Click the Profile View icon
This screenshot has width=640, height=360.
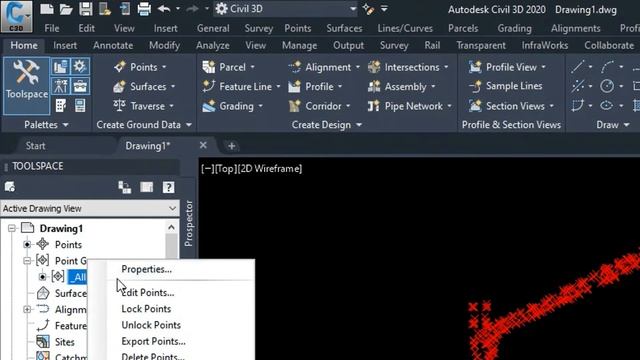(x=475, y=67)
